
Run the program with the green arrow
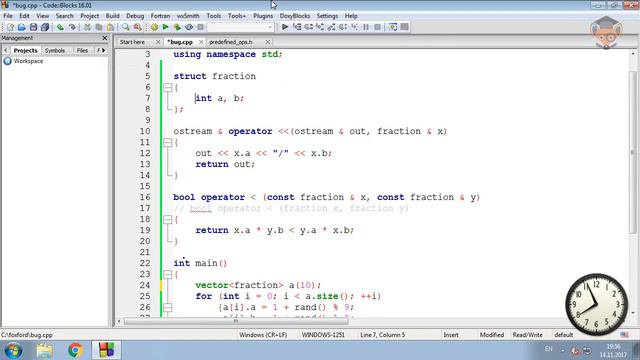pyautogui.click(x=165, y=27)
